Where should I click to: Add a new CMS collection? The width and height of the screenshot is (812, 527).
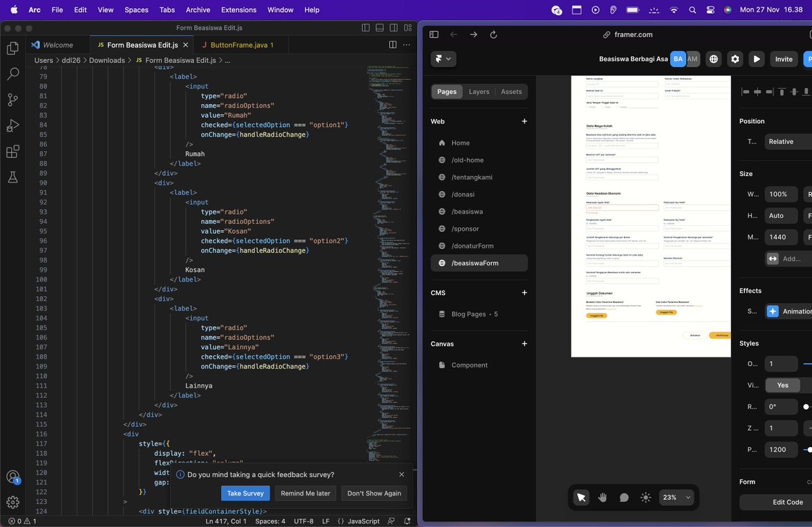point(524,293)
